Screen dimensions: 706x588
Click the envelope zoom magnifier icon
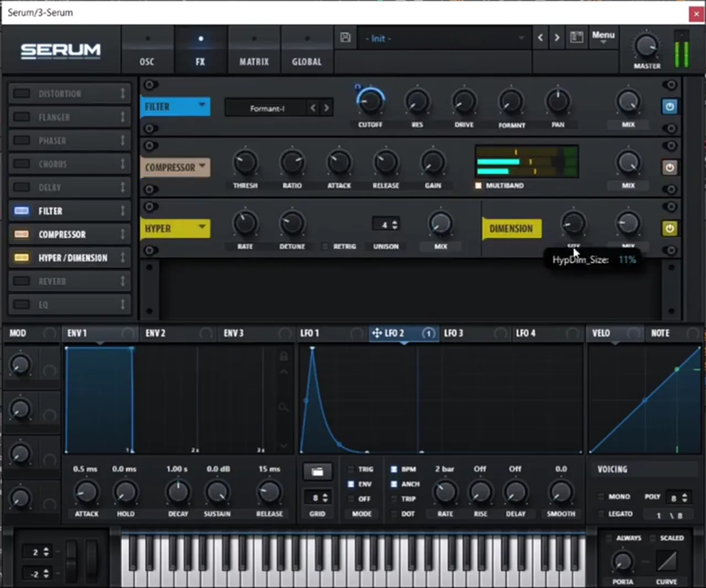point(284,407)
